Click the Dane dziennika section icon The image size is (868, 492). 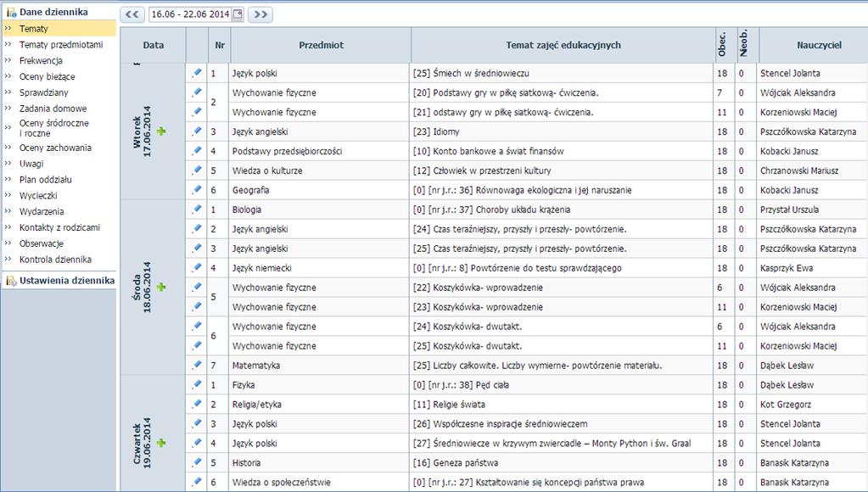coord(11,12)
